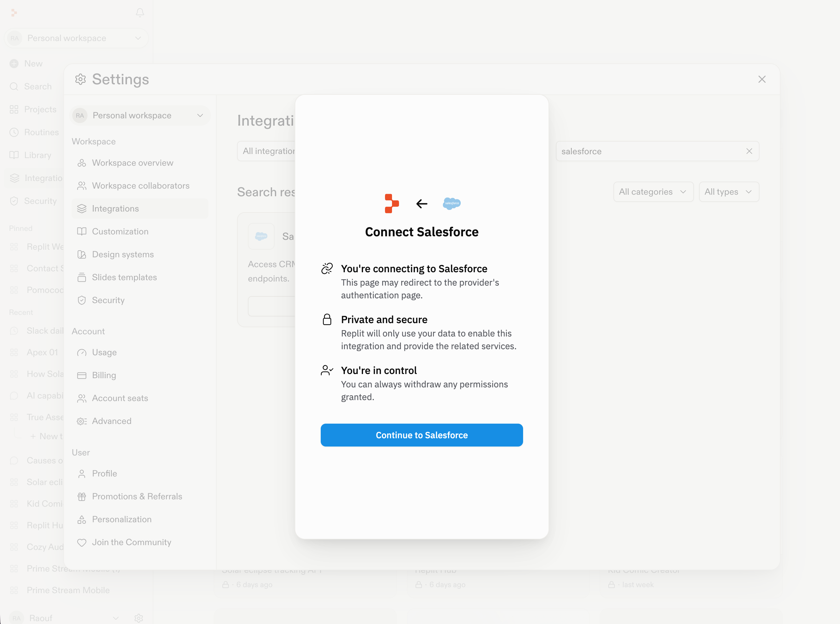Open Account seats settings

coord(140,398)
